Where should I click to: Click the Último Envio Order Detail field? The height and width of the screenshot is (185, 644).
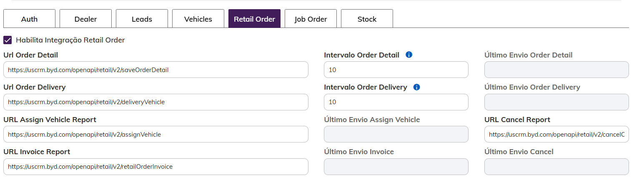(x=556, y=70)
